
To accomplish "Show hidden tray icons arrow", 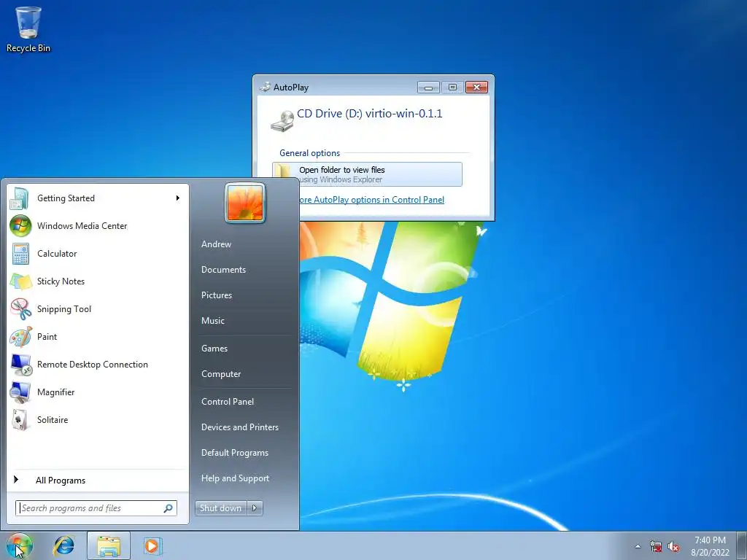I will (638, 547).
